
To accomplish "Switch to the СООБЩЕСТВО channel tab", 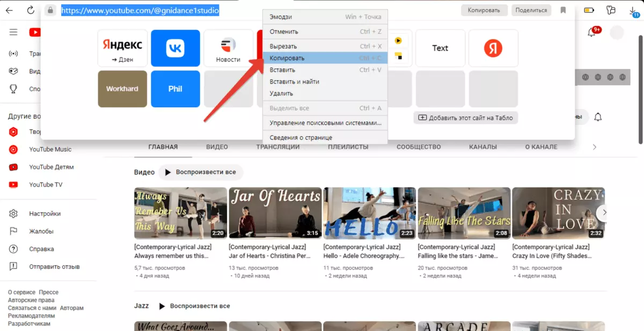I will pos(419,147).
